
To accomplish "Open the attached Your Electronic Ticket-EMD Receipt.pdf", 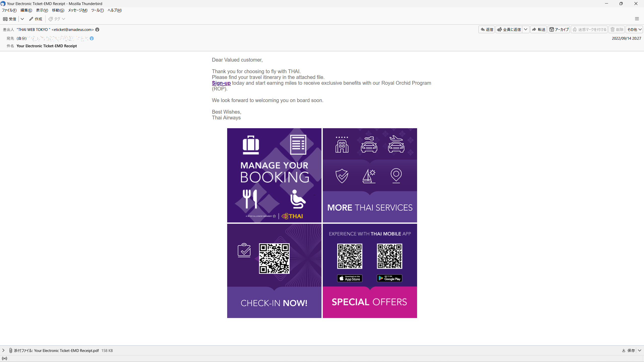I will click(x=66, y=351).
